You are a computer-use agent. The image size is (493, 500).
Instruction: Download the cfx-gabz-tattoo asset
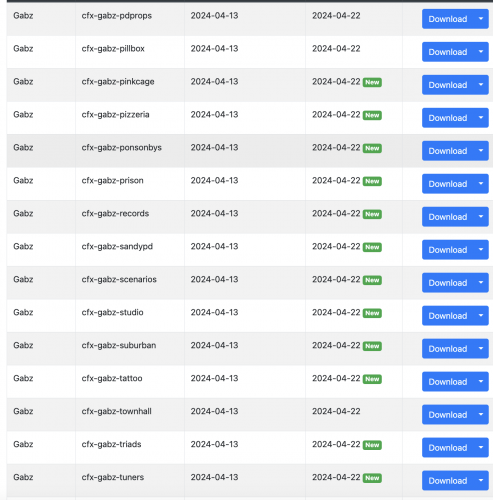pos(447,382)
